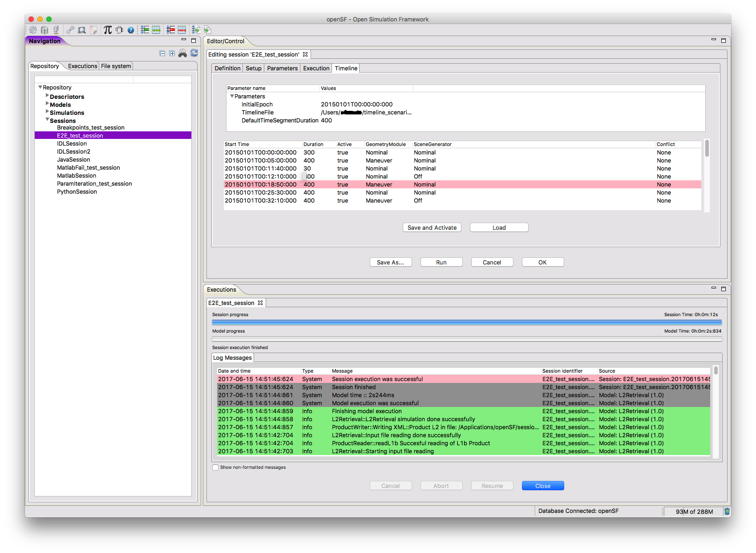Open the blue question mark help icon
Screen dimensions: 756x553
click(x=131, y=30)
